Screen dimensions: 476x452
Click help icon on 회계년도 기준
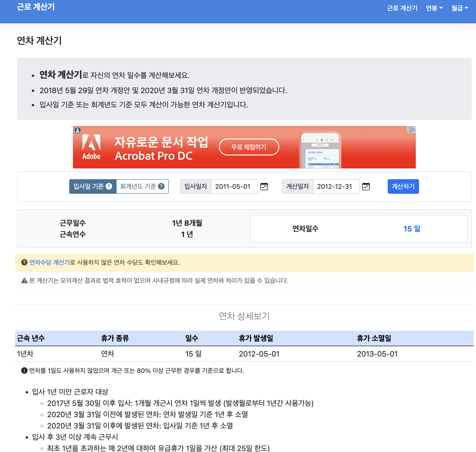pyautogui.click(x=161, y=186)
